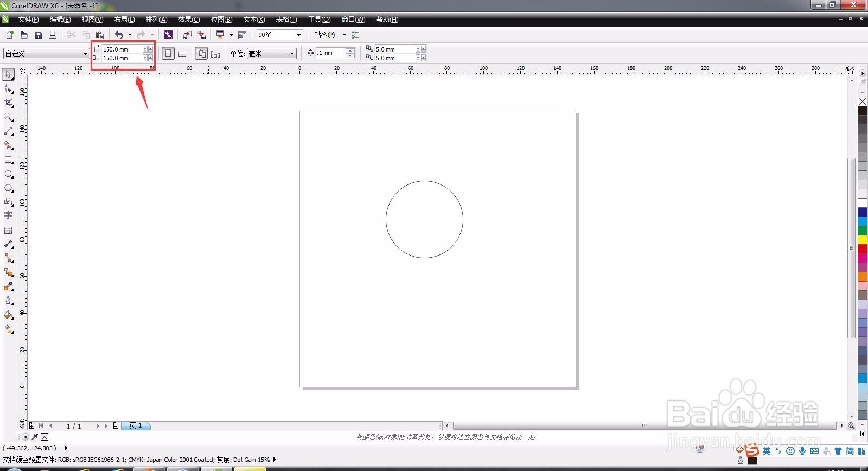Increase page width with up stepper
868x471 pixels.
pos(150,49)
